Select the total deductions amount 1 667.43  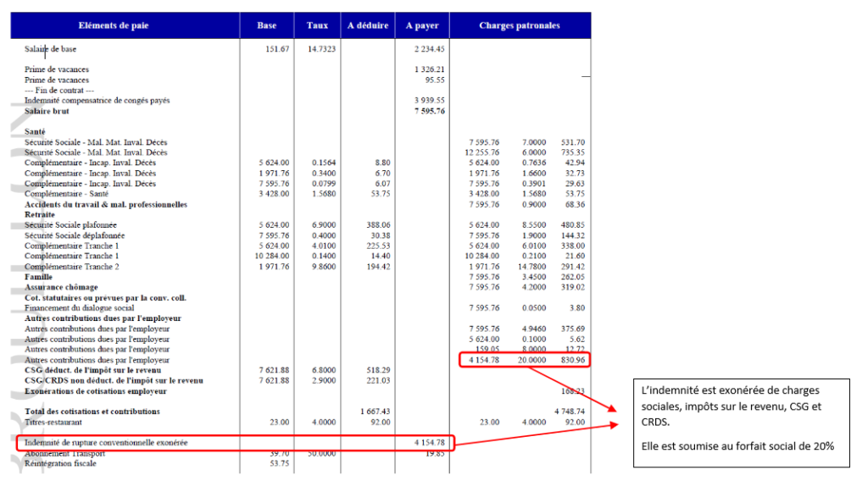(376, 412)
